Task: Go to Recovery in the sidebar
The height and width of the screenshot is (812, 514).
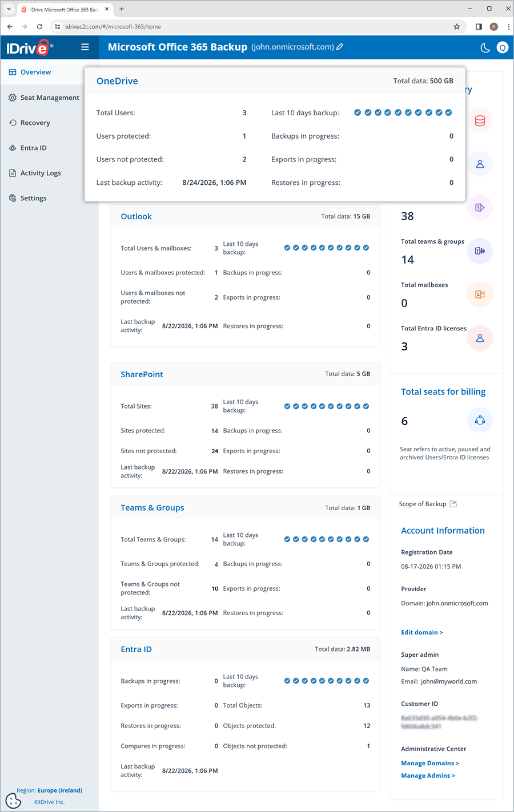Action: (35, 123)
